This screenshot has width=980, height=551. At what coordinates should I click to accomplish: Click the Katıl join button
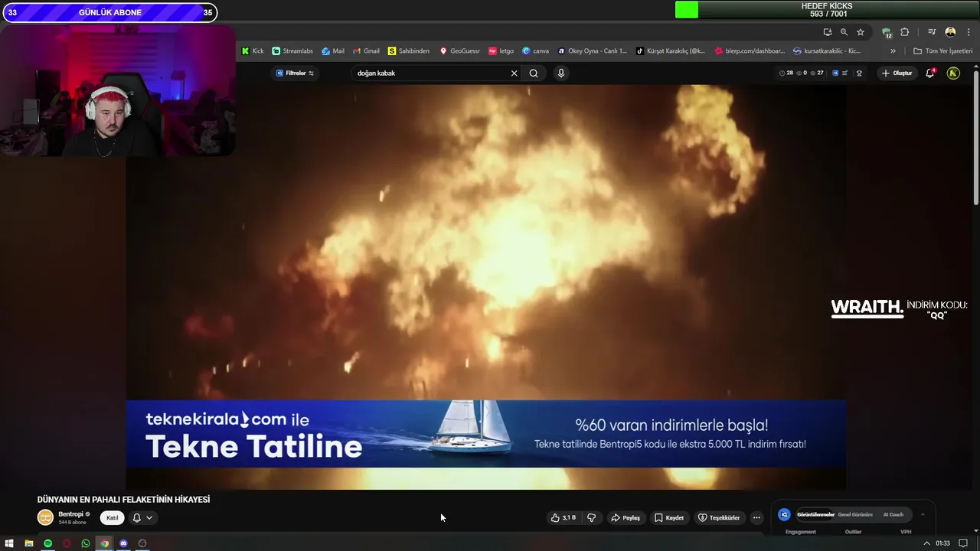click(113, 518)
